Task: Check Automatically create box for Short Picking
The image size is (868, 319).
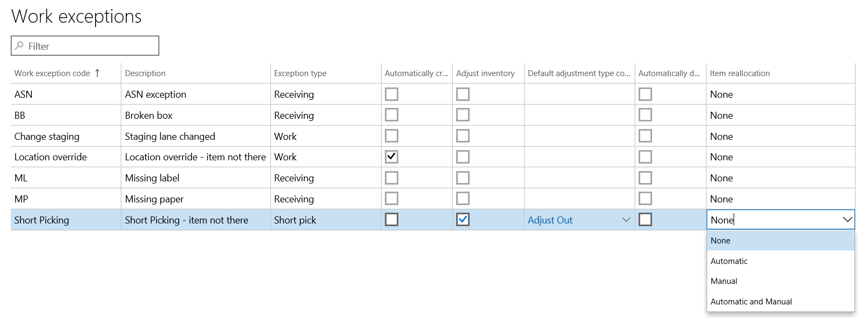Action: [x=391, y=220]
